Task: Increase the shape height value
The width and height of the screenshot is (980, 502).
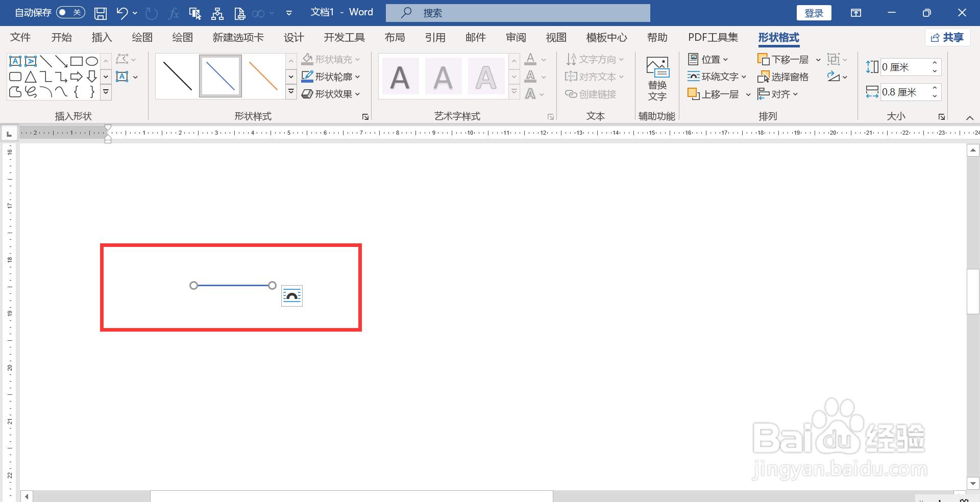Action: coord(935,63)
